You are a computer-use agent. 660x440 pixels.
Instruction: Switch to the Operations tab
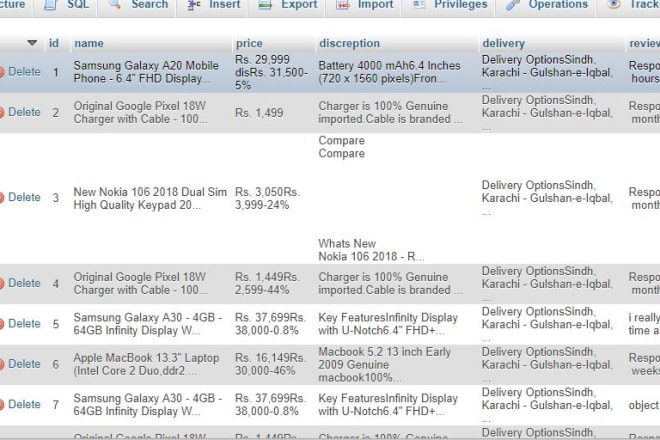coord(546,5)
